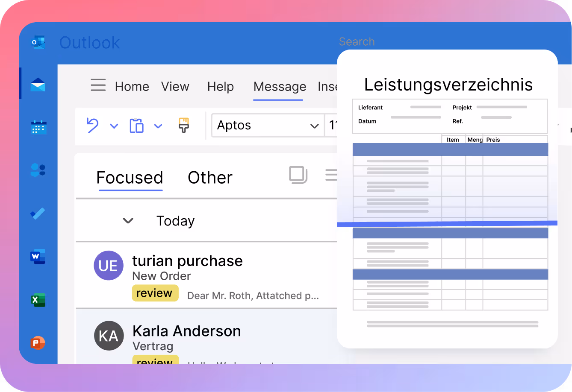Click the Item column header

[x=453, y=140]
